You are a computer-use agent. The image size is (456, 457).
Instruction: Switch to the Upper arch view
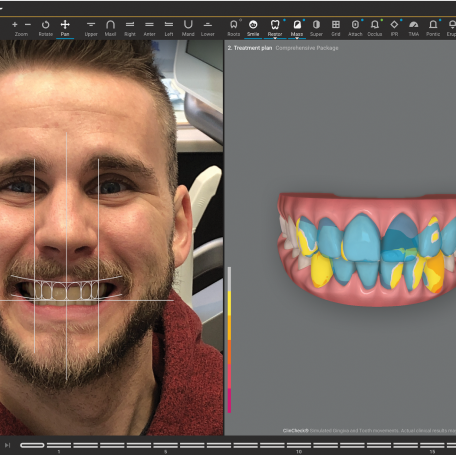pos(91,28)
